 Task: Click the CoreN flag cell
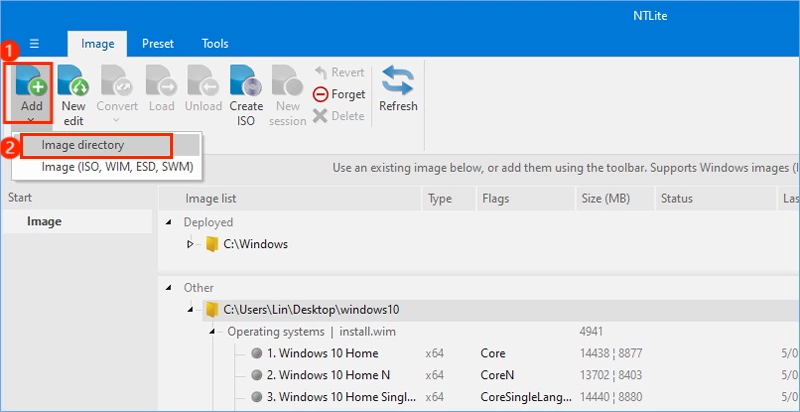pos(497,375)
